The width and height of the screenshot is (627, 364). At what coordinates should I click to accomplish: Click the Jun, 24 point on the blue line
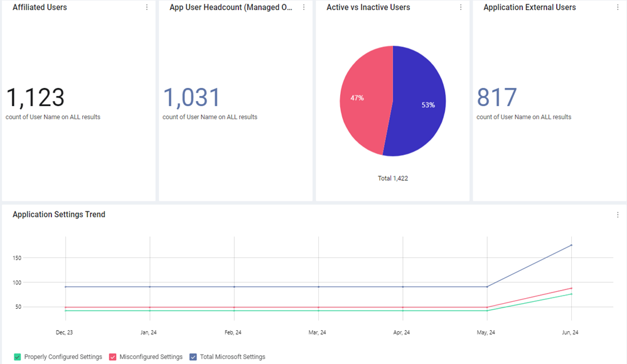coord(571,245)
